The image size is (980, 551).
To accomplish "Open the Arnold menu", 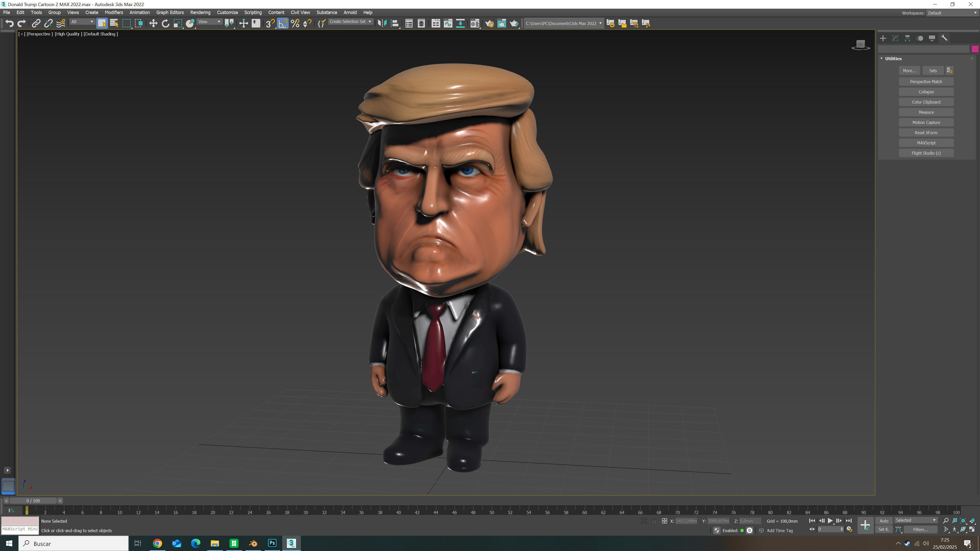I will 350,12.
